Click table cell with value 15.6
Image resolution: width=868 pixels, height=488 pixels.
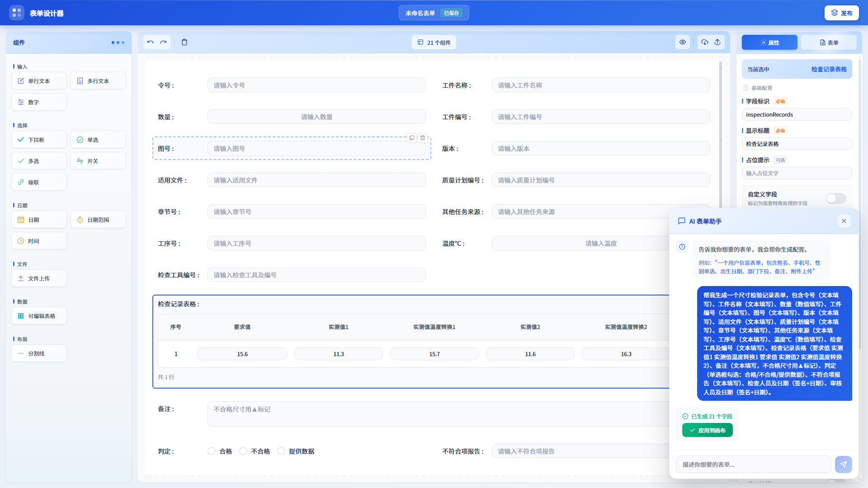click(242, 354)
